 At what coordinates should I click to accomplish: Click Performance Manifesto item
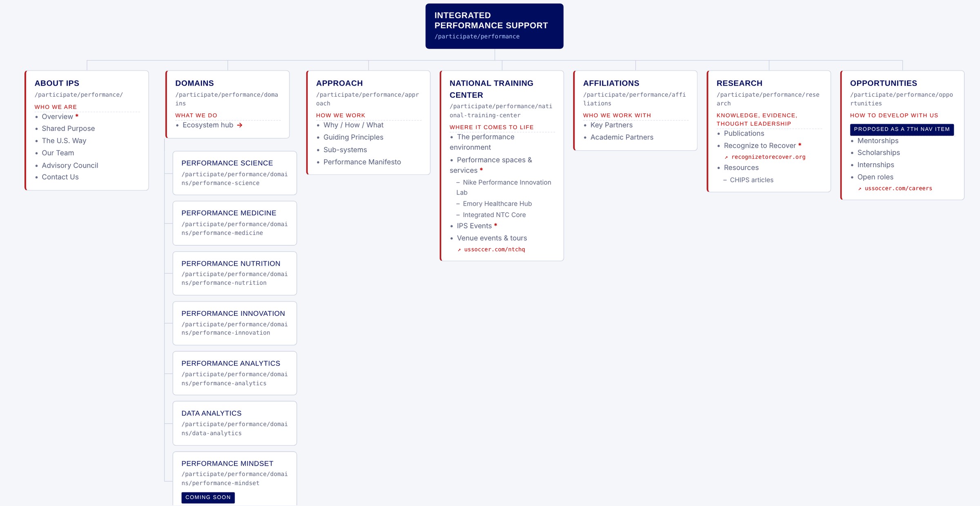[362, 162]
